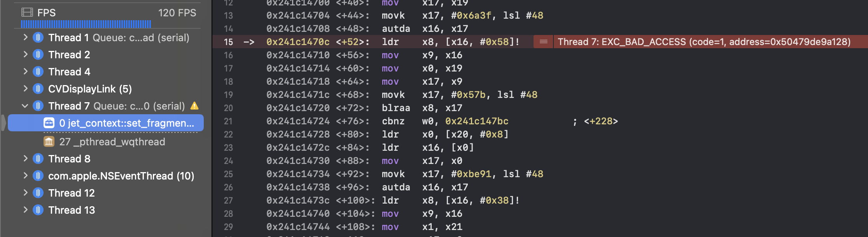Click the com.apple.NSEventThread thread icon
868x237 pixels.
click(x=38, y=176)
